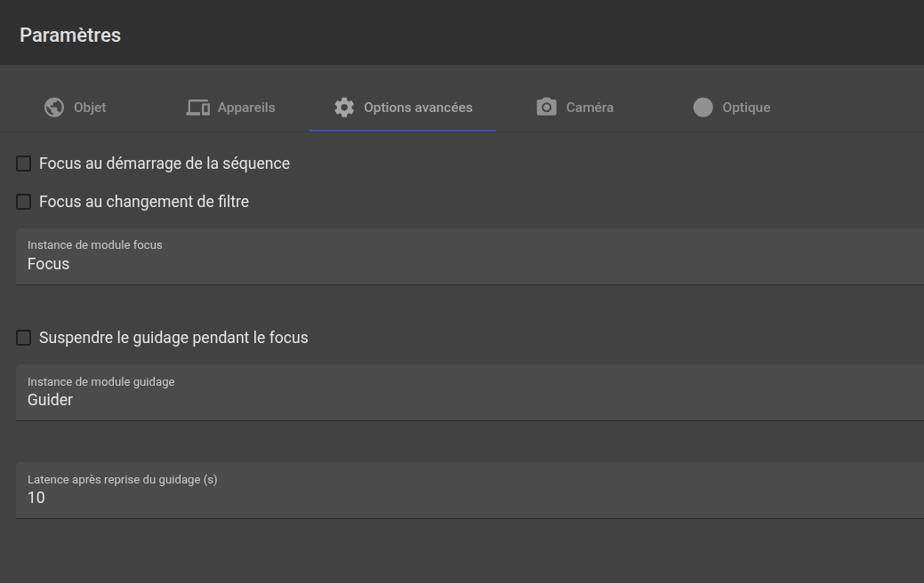Click the "Focus au démarrage de la séquence" label text
924x583 pixels.
(x=165, y=164)
